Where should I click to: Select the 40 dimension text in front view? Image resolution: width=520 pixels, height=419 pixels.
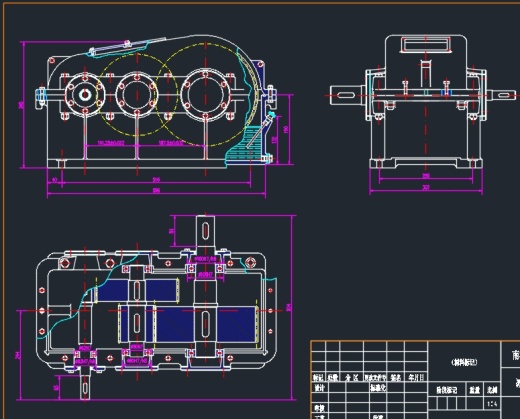click(x=55, y=180)
